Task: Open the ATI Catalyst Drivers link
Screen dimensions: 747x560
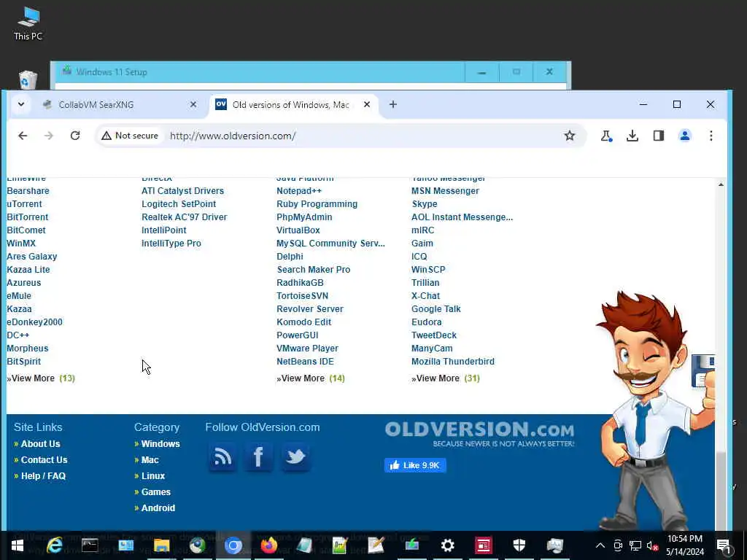Action: coord(183,191)
